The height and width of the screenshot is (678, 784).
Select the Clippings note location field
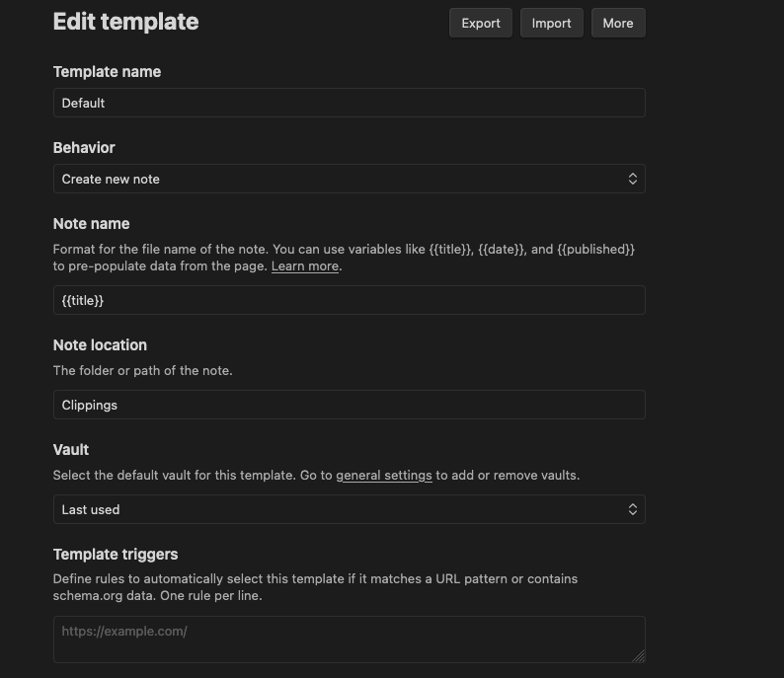349,405
